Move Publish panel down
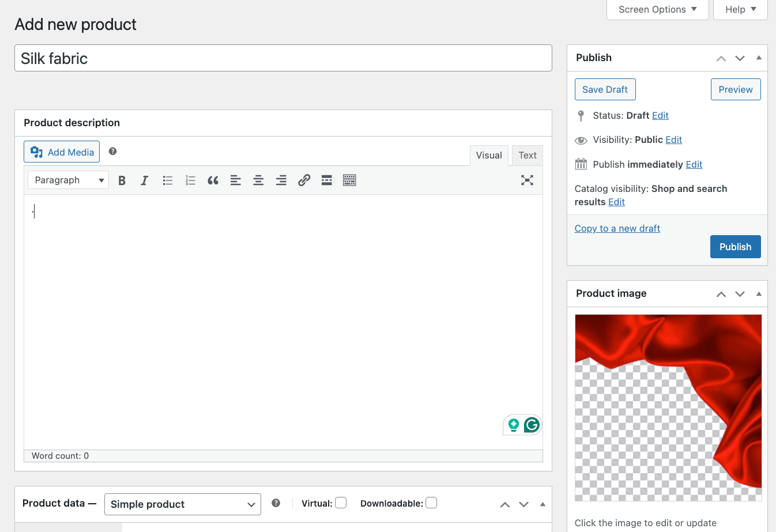This screenshot has height=532, width=776. pos(740,58)
